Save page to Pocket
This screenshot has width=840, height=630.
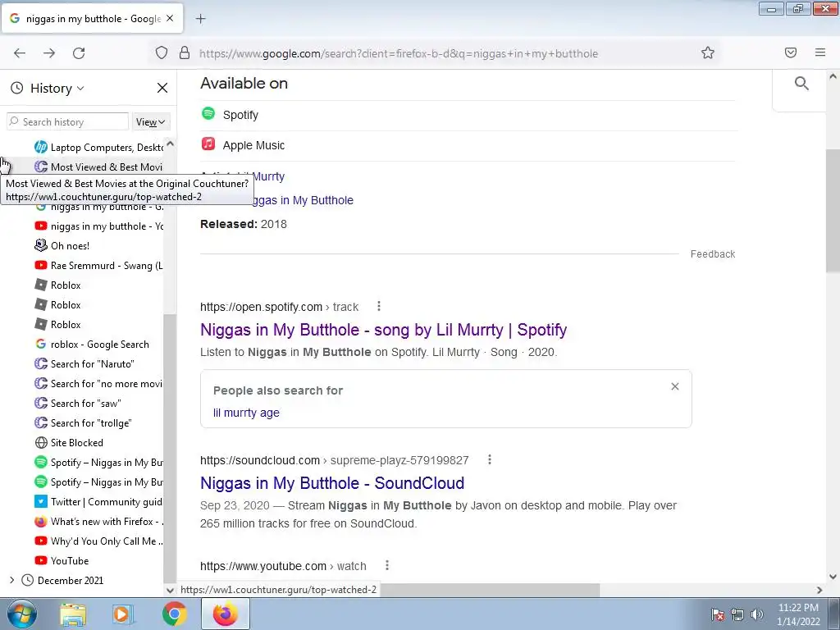tap(791, 52)
